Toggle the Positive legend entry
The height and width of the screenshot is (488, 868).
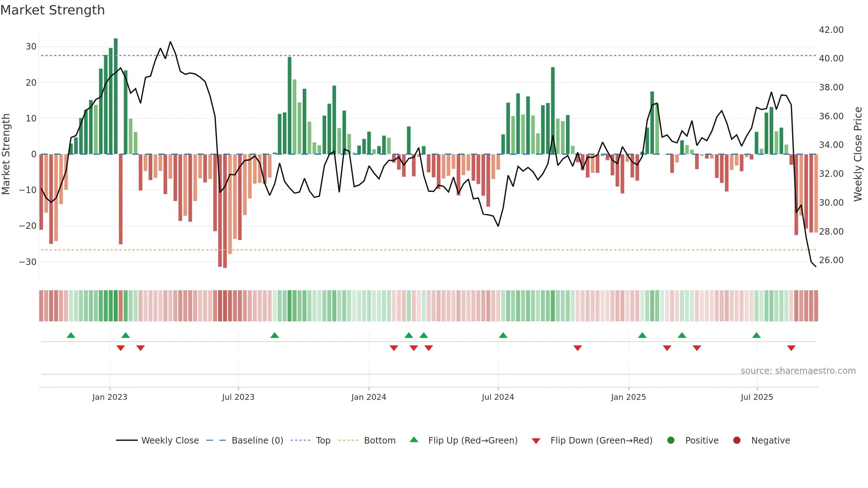pyautogui.click(x=693, y=440)
